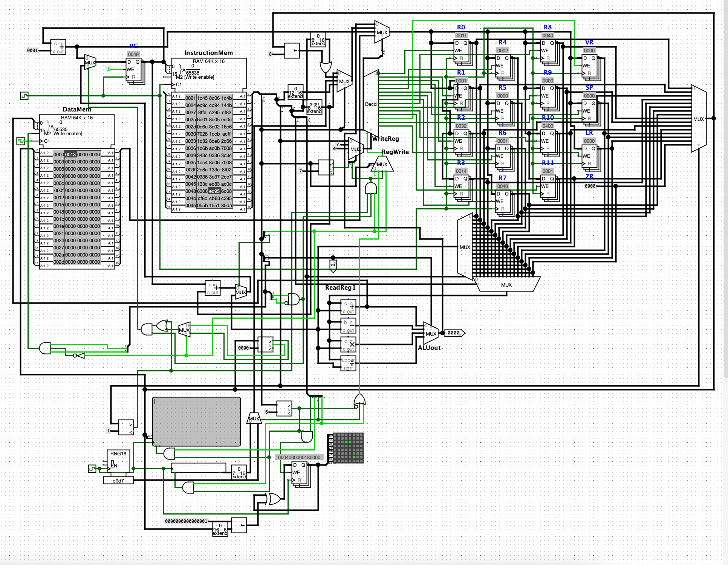
Task: Select the sign 8-to-16 extender
Action: (x=314, y=107)
